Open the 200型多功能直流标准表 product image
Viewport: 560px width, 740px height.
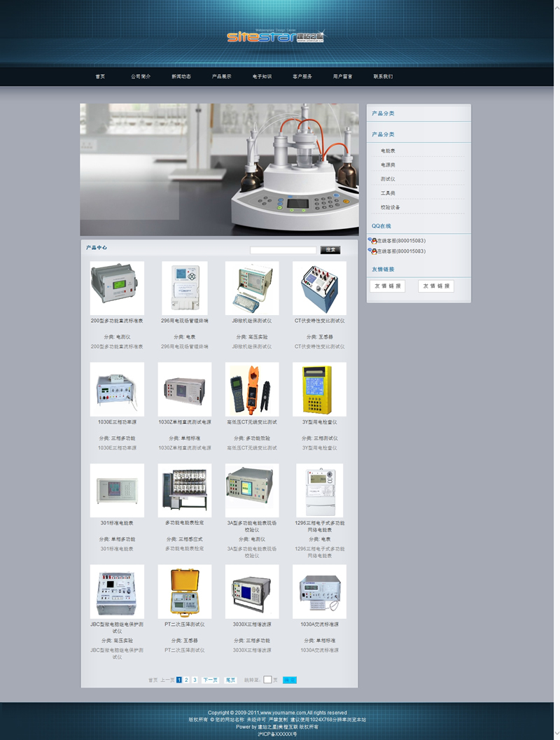(x=117, y=288)
